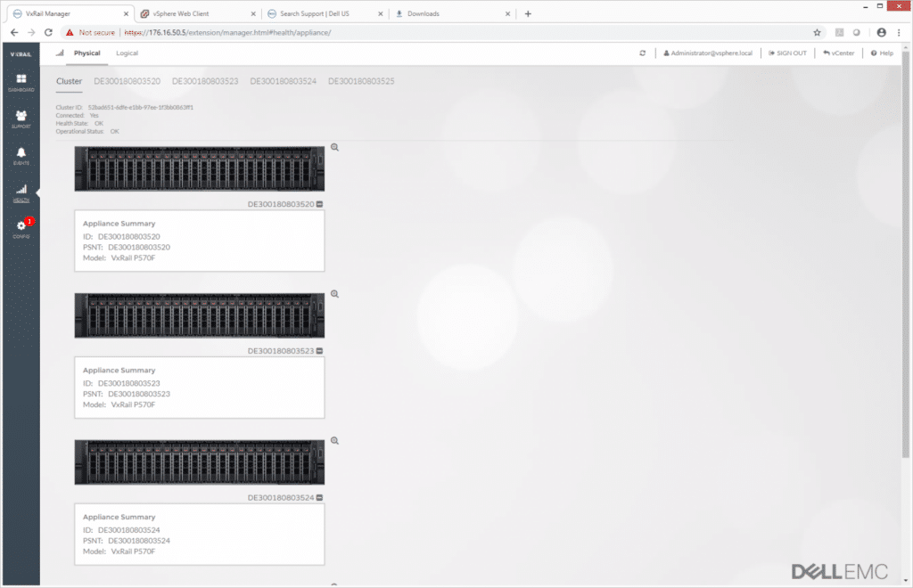This screenshot has height=588, width=913.
Task: Select the Cluster tab
Action: point(69,81)
